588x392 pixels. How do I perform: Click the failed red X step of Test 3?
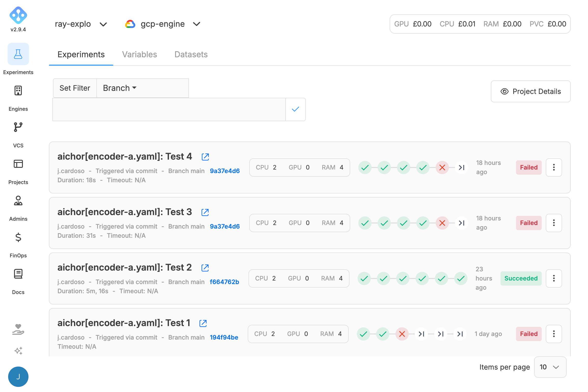(x=442, y=223)
